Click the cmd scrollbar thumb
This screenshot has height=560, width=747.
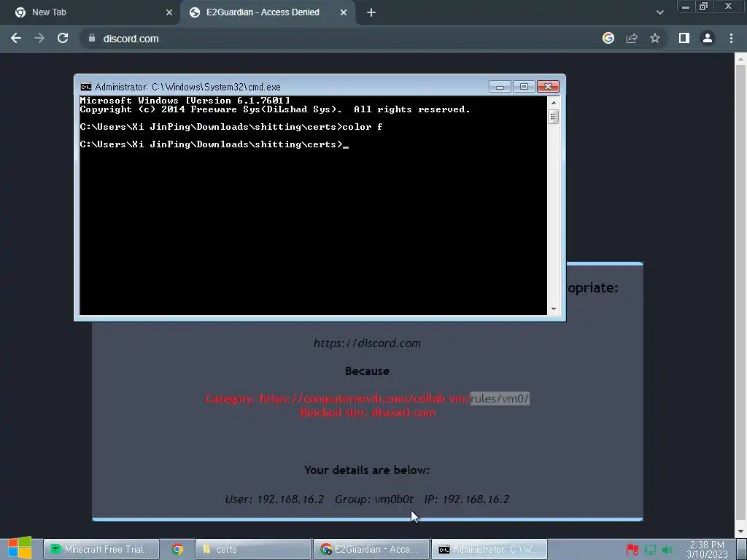pyautogui.click(x=554, y=117)
